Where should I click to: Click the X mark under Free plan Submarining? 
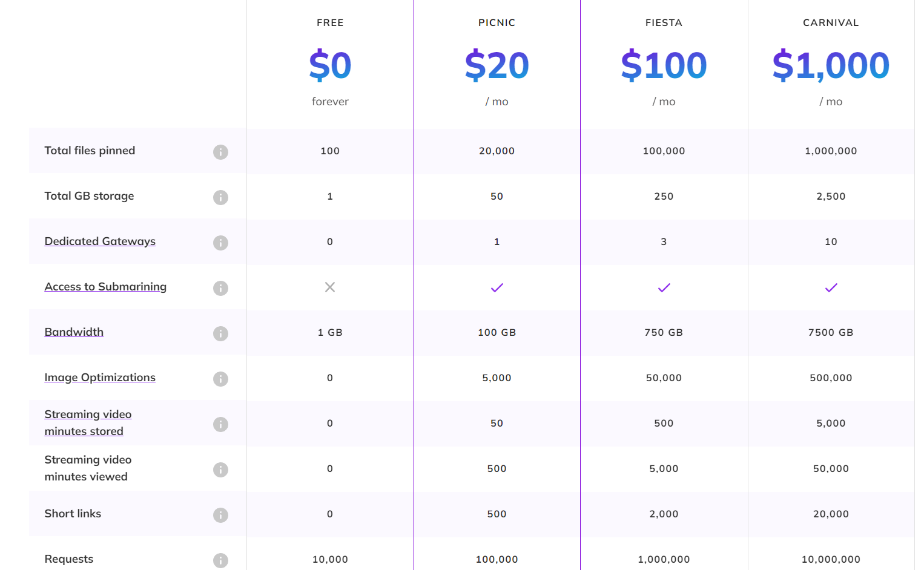[330, 287]
